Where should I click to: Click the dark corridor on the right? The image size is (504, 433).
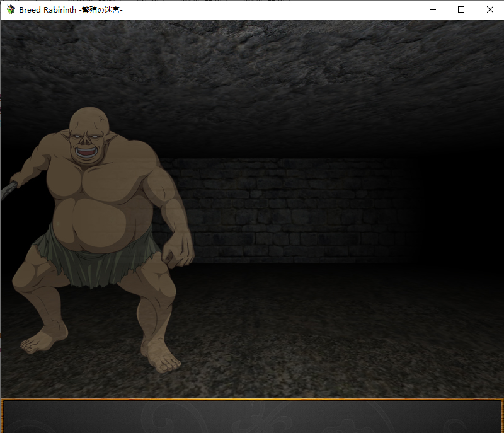pos(460,208)
